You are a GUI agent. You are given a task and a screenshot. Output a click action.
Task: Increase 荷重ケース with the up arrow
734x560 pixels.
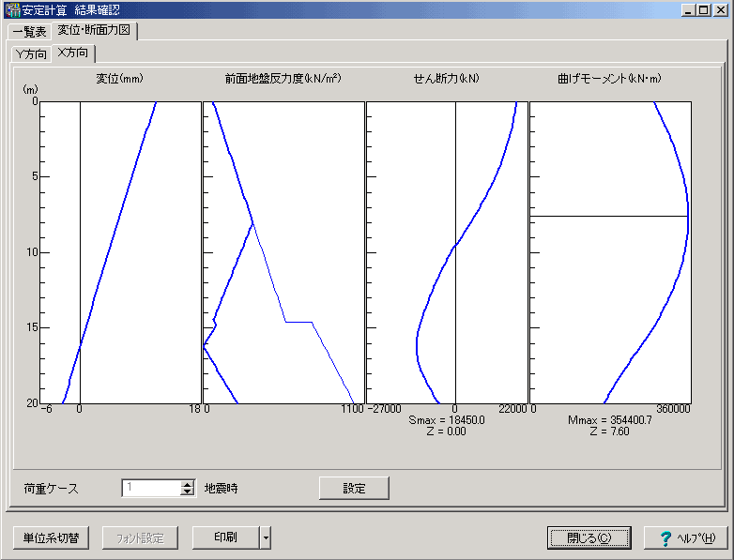click(x=187, y=484)
